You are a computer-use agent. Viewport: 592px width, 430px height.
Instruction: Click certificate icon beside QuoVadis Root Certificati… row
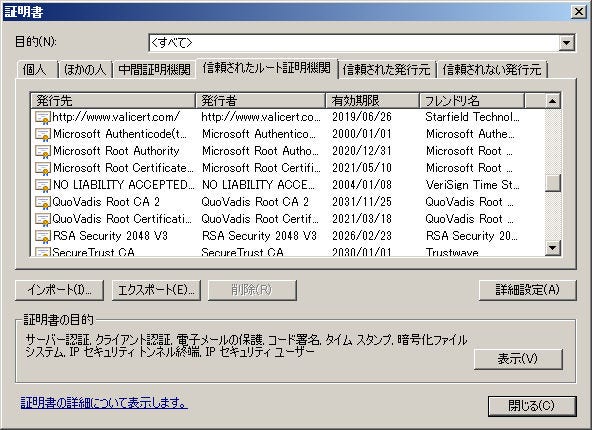coord(43,219)
